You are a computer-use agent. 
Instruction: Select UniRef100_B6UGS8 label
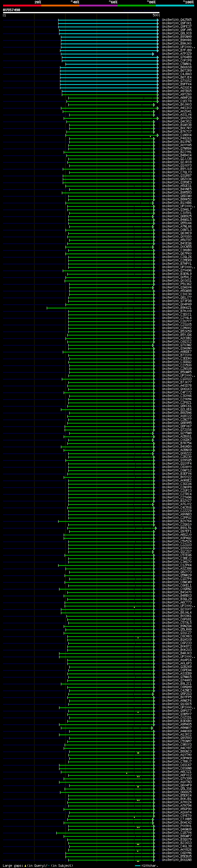coord(176,67)
